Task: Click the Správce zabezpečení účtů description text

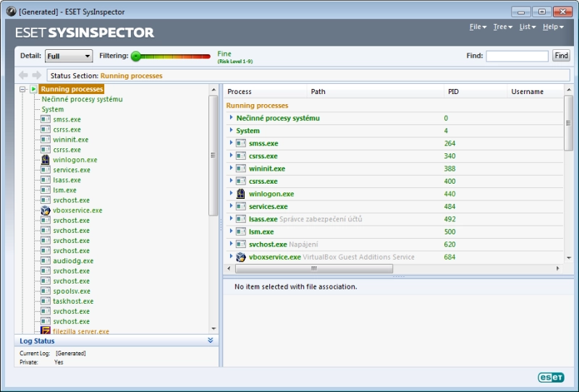Action: click(x=321, y=219)
